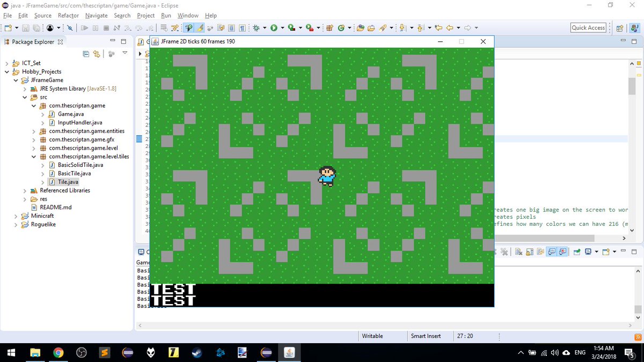Screen dimensions: 644x362
Task: Click the Back navigation arrow
Action: pyautogui.click(x=450, y=28)
